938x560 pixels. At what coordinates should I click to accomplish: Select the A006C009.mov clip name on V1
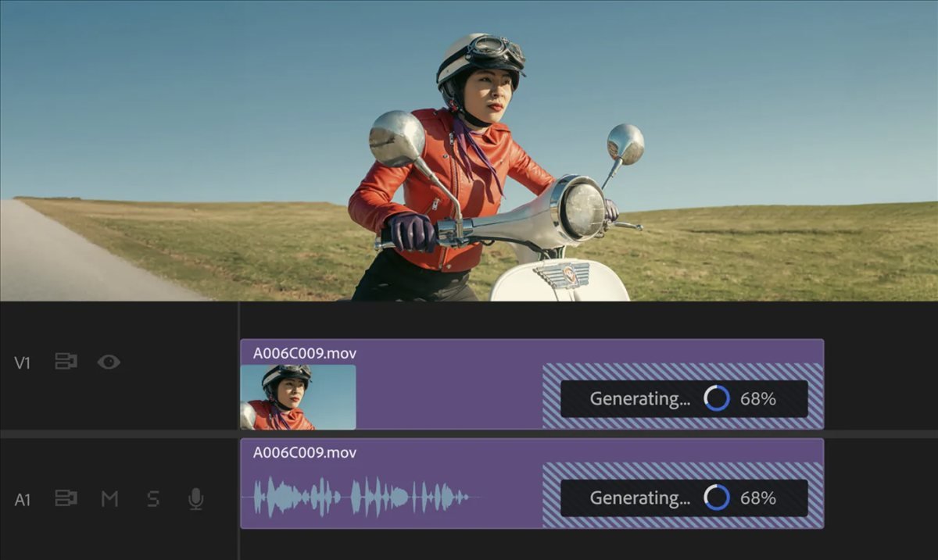tap(304, 353)
